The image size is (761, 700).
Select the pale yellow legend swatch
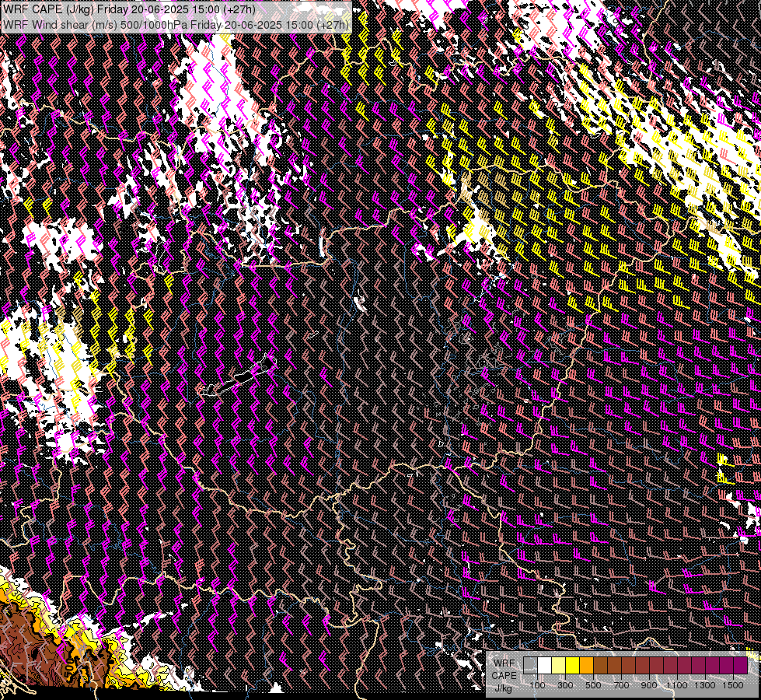coord(559,666)
